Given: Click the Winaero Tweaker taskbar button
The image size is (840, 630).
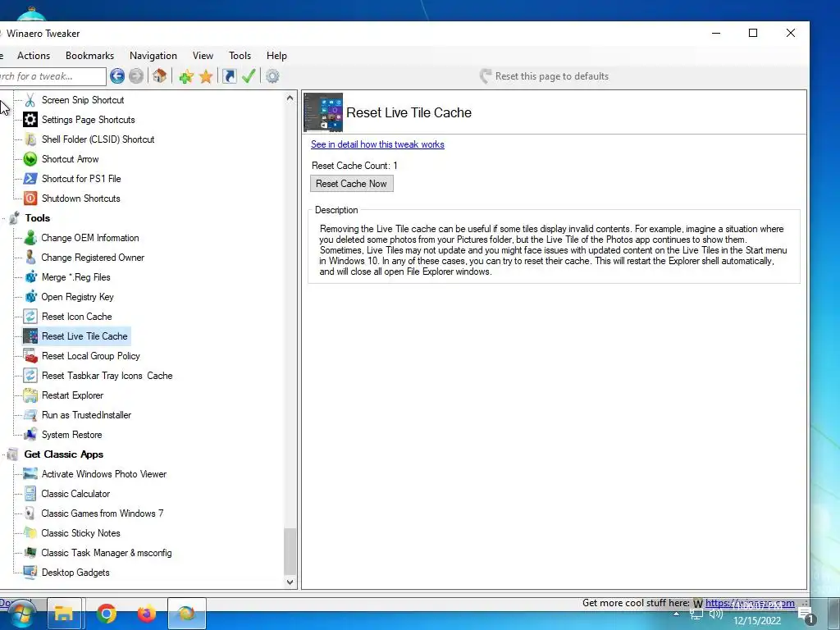Looking at the screenshot, I should tap(186, 614).
